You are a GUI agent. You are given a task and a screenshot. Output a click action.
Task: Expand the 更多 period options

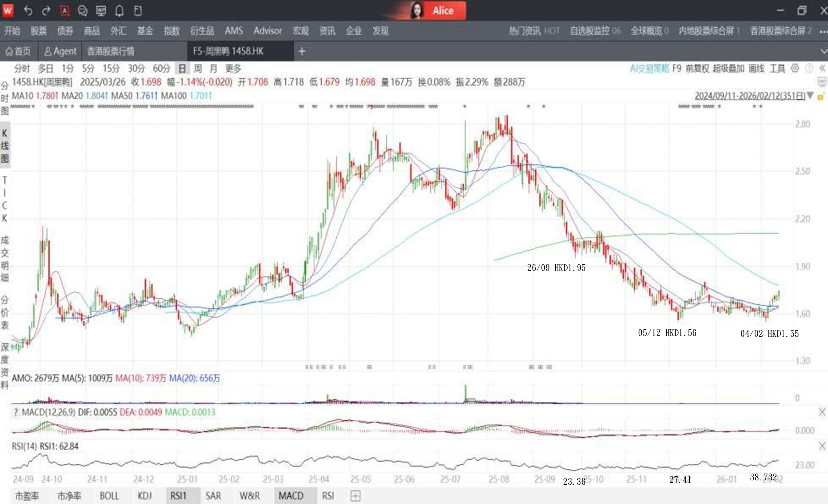[233, 69]
